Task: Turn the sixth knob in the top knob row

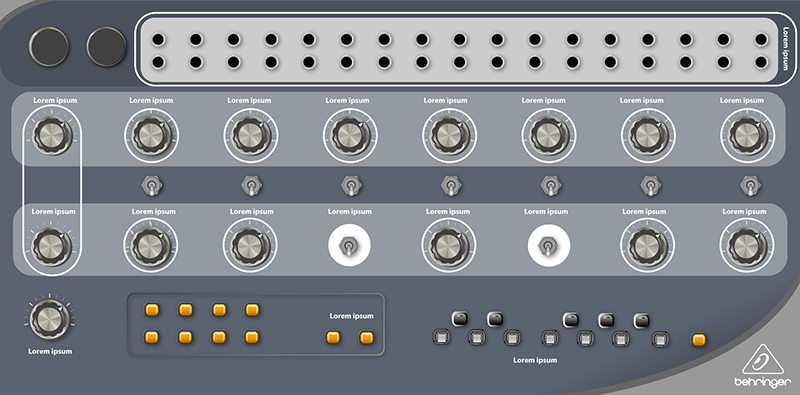Action: click(549, 136)
